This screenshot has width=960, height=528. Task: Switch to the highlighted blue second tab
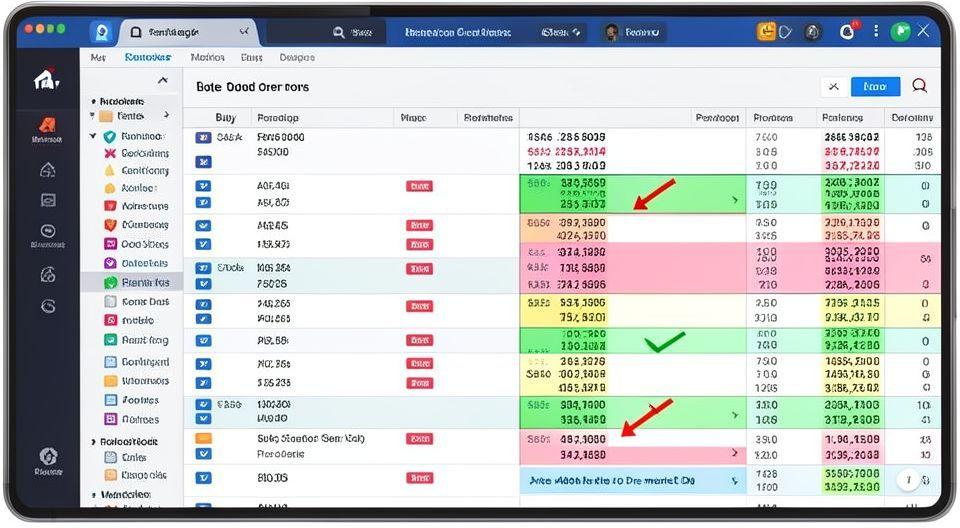[x=147, y=58]
